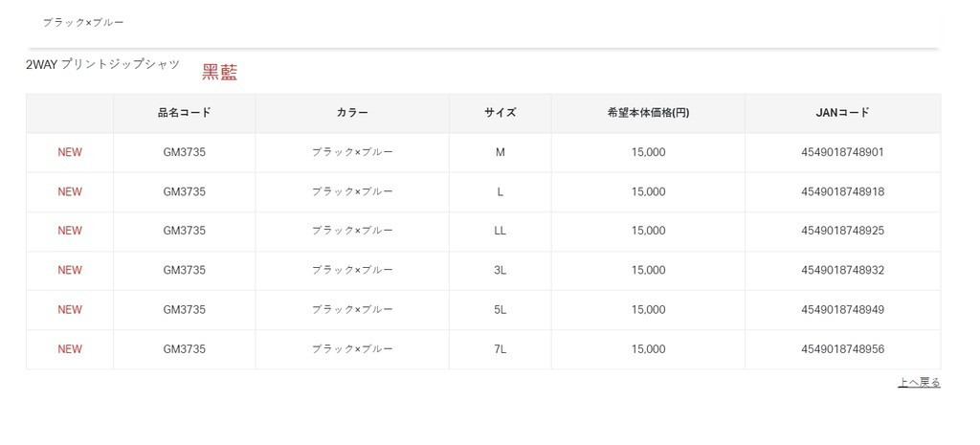Select the サイズ column header
The image size is (980, 445).
click(500, 113)
